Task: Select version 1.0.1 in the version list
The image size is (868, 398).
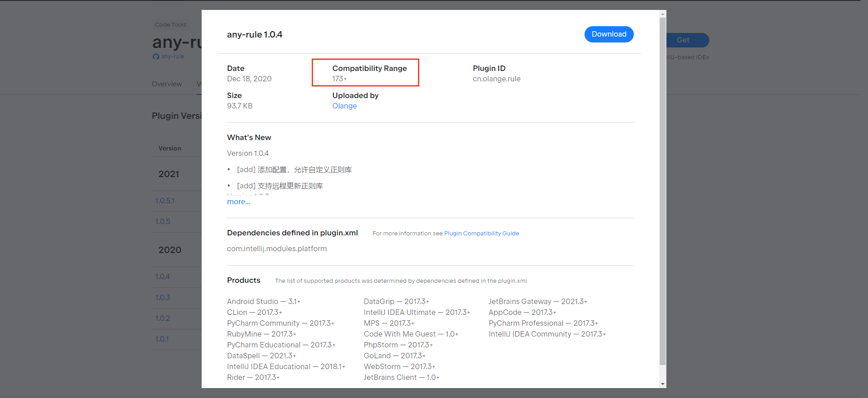Action: click(162, 339)
